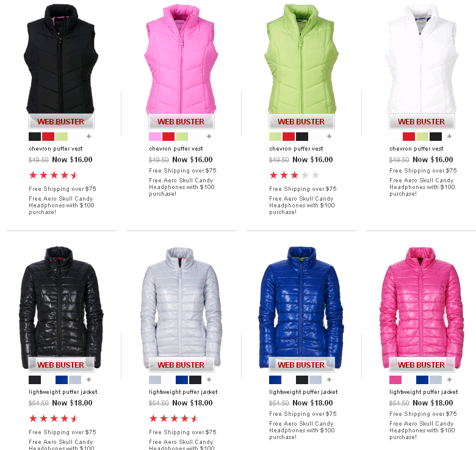The width and height of the screenshot is (476, 450).
Task: Pick black swatch under green chevron vest
Action: tap(301, 137)
